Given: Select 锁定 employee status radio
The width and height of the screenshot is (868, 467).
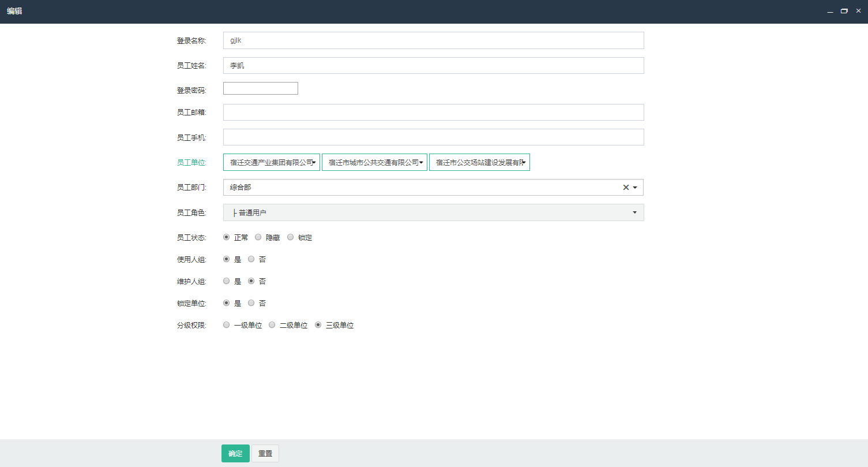Looking at the screenshot, I should tap(291, 237).
